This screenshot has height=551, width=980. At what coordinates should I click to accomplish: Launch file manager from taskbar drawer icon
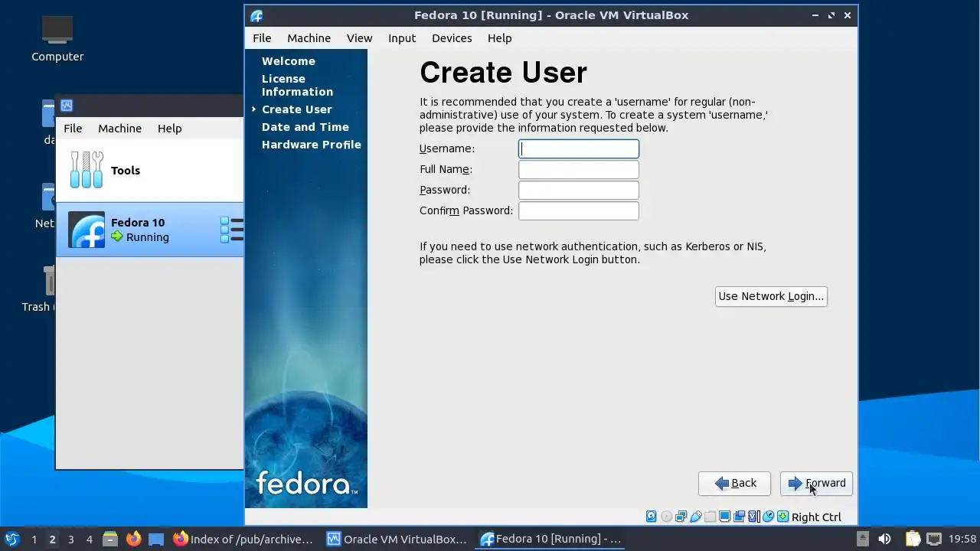110,539
